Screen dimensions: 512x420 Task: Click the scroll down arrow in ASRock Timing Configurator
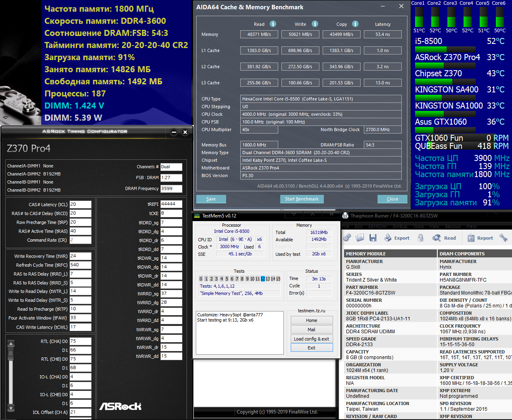pyautogui.click(x=11, y=408)
